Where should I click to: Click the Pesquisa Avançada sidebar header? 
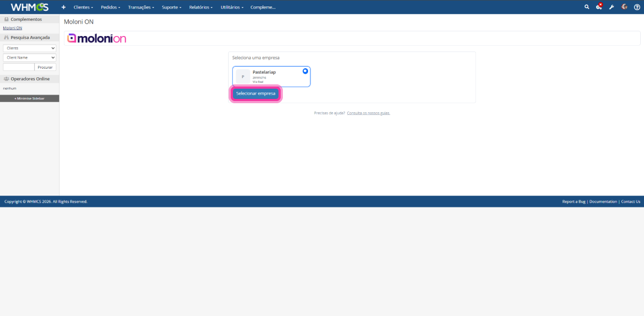[x=30, y=38]
